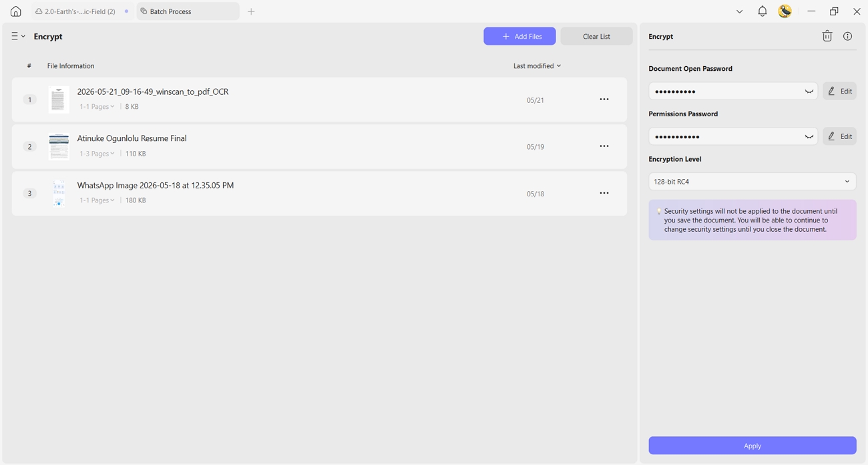Change page range 1-1 Pages of WhatsApp Image

[x=97, y=200]
